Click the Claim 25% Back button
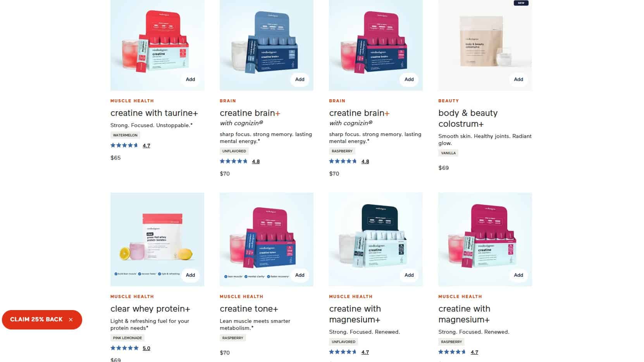 pos(36,319)
